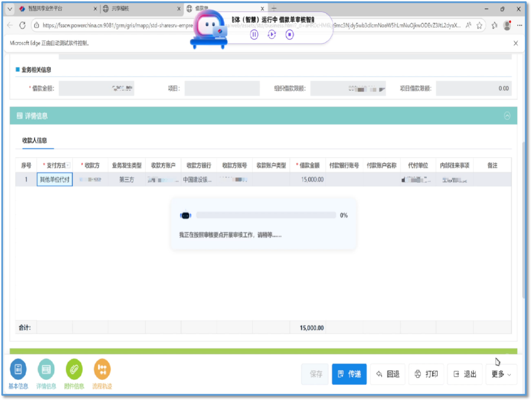Open the 支付方式 cell dropdown

tap(68, 165)
